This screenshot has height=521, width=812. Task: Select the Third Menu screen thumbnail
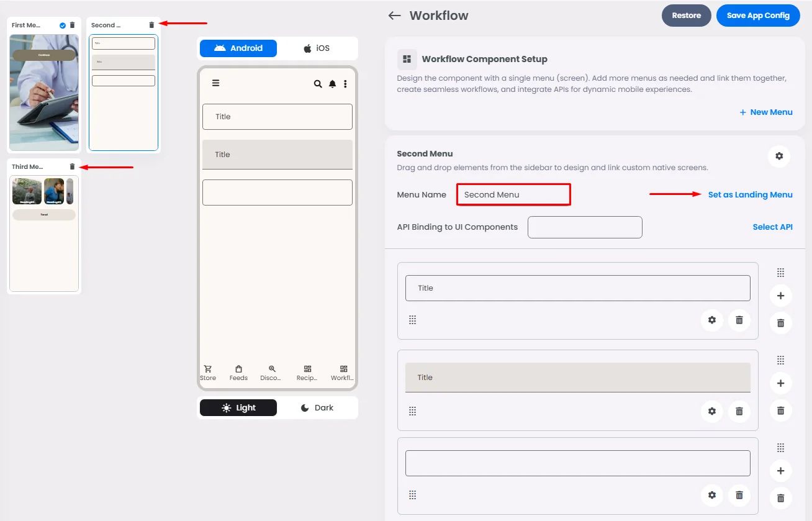(x=44, y=233)
